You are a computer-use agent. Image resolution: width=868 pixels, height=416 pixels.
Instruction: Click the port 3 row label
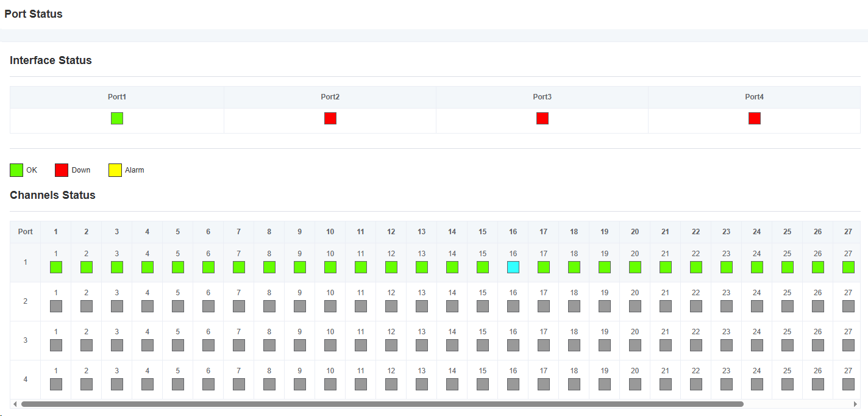click(26, 340)
